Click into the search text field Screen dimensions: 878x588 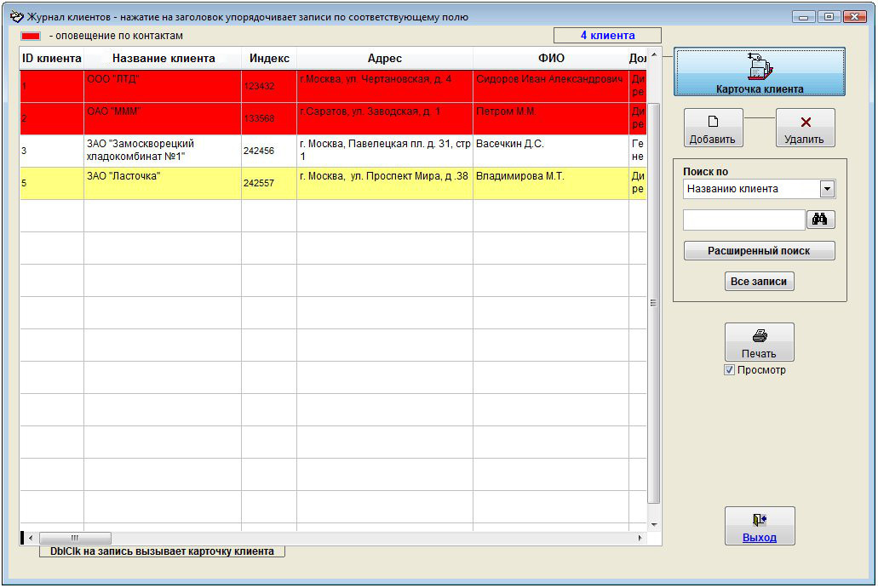point(743,220)
